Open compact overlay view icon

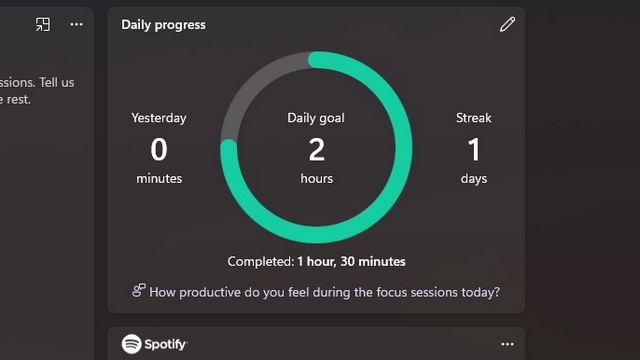tap(43, 24)
